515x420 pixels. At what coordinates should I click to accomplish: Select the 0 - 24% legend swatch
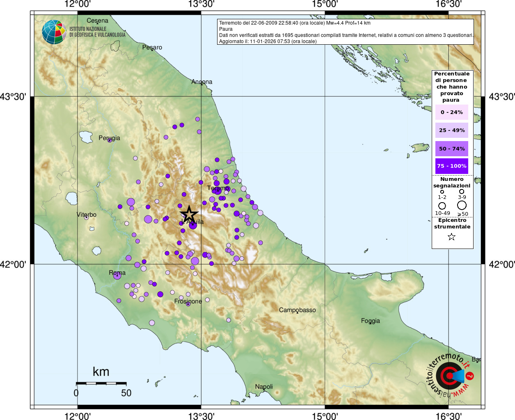tap(451, 112)
